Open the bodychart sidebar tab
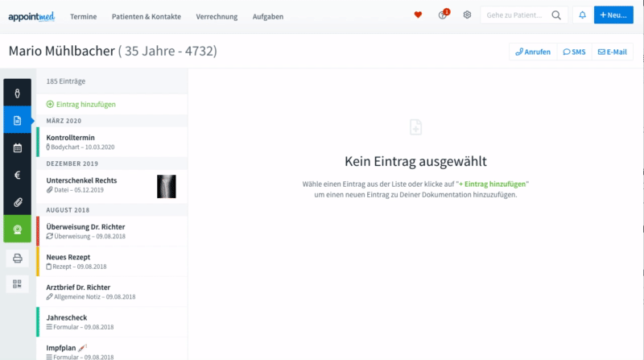The width and height of the screenshot is (644, 360). coord(17,93)
